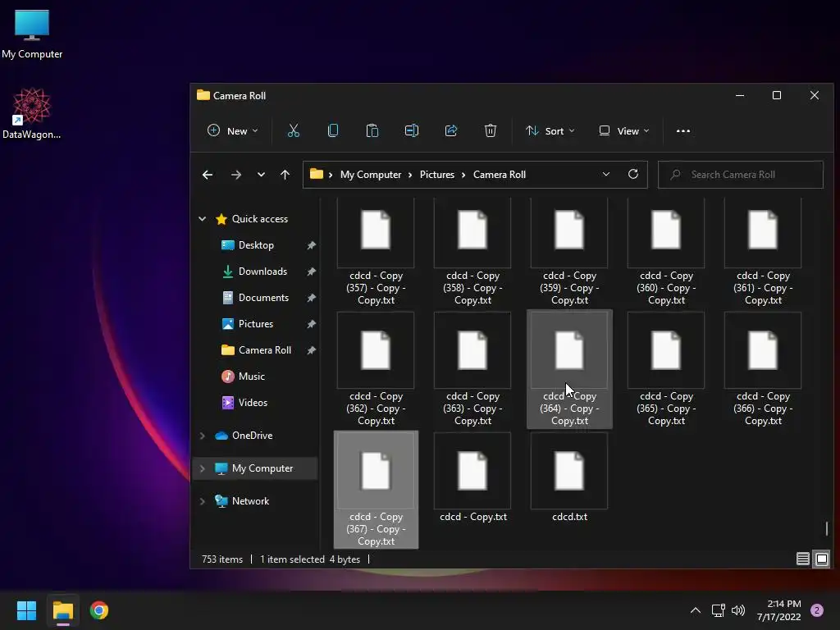Click the Paste clipboard icon
Image resolution: width=840 pixels, height=630 pixels.
(372, 130)
